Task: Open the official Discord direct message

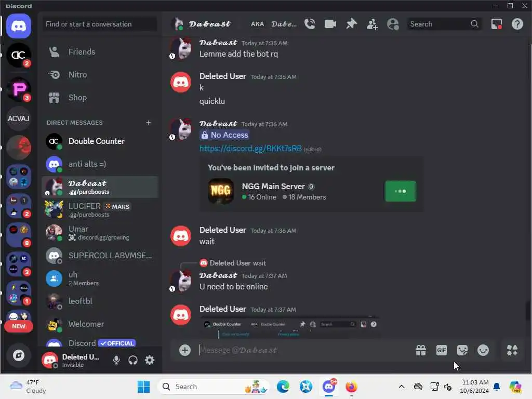Action: 100,342
